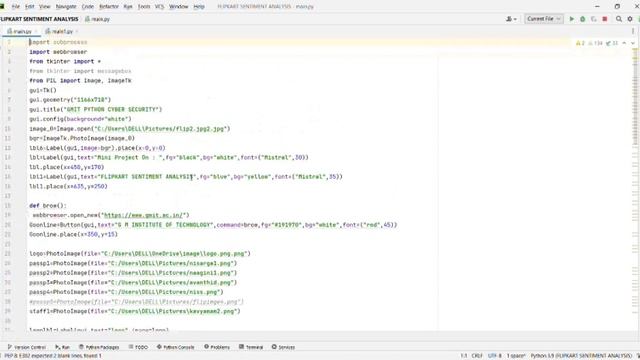Open the Version Control tool window

point(27,347)
